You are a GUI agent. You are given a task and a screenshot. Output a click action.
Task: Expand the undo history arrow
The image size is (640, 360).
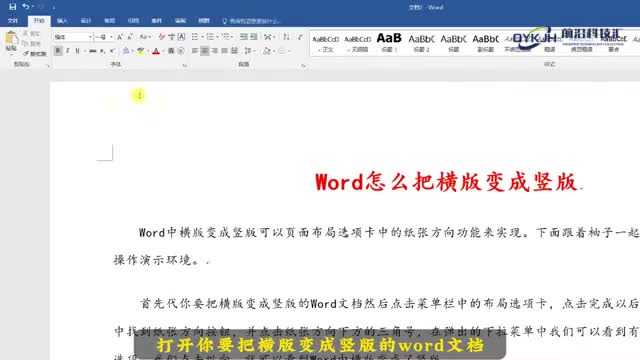tap(33, 7)
